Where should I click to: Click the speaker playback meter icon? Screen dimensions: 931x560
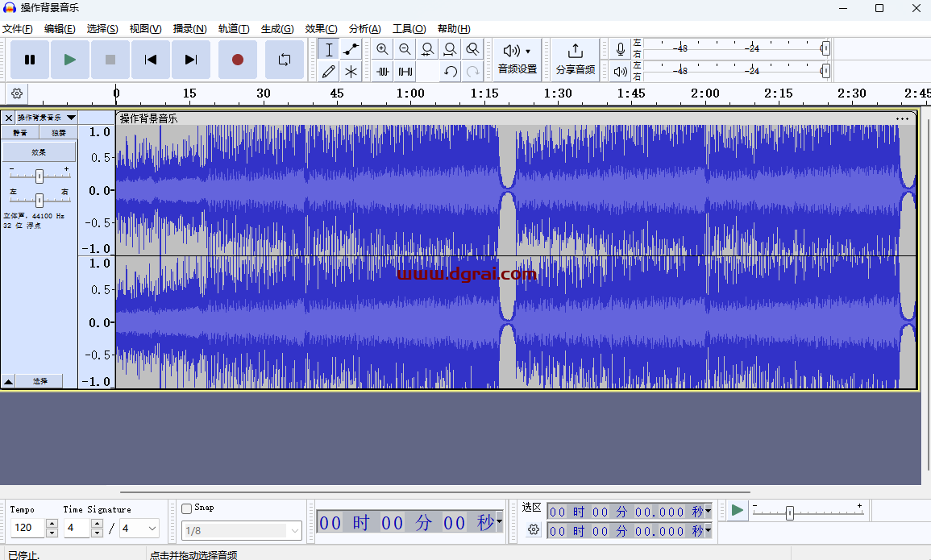[x=621, y=72]
